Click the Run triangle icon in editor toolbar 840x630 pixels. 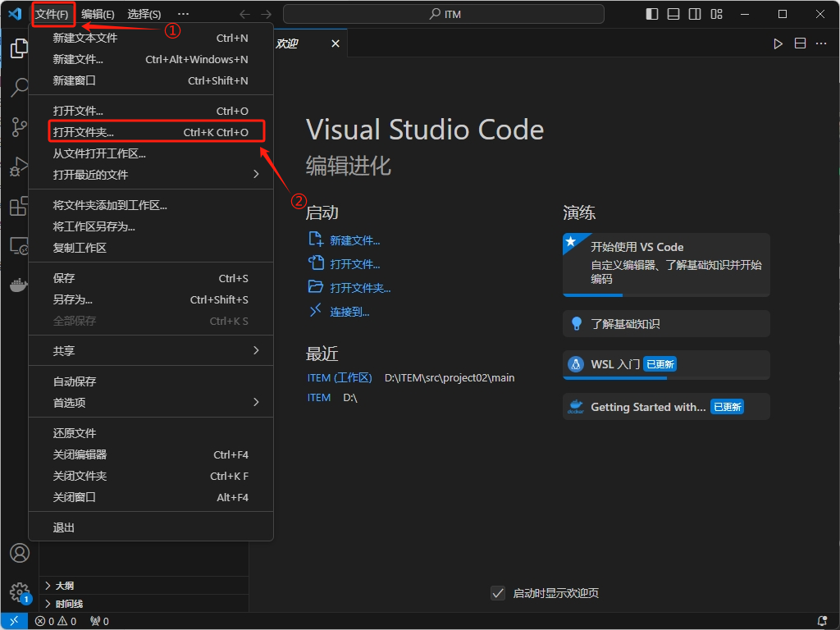point(778,43)
